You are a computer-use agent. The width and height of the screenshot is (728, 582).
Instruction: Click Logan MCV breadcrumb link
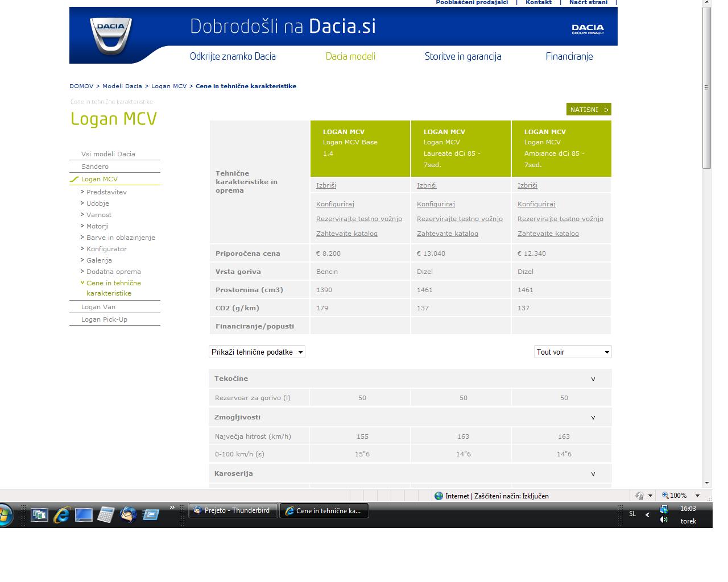tap(169, 86)
